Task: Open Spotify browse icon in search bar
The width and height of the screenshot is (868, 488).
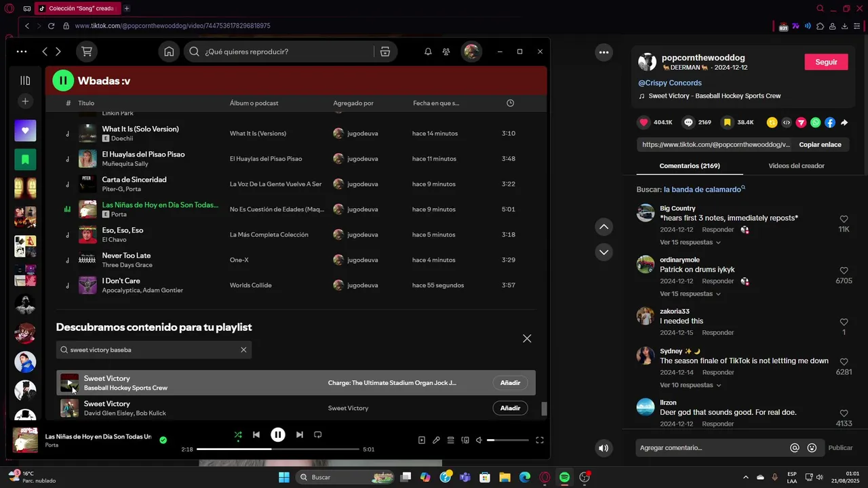Action: point(385,52)
